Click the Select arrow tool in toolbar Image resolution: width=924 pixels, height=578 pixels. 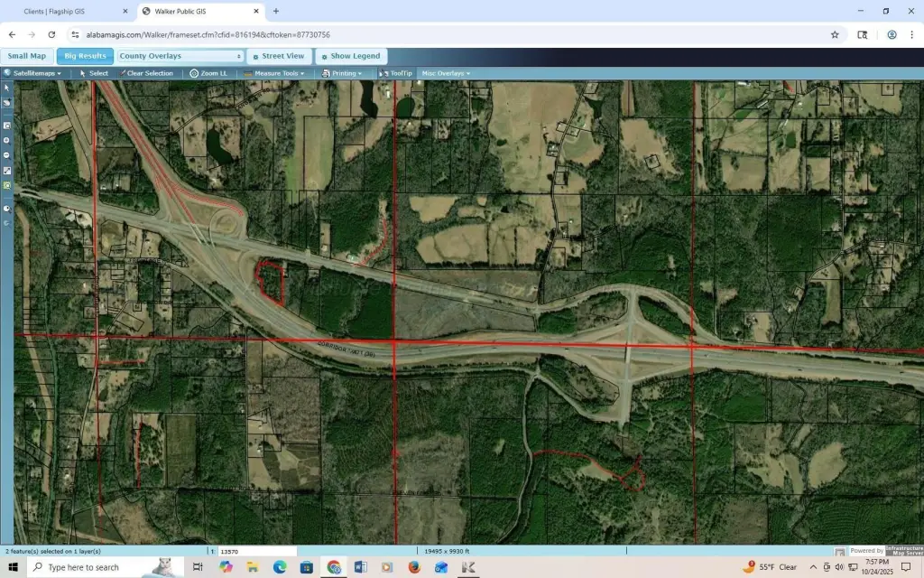pos(94,73)
